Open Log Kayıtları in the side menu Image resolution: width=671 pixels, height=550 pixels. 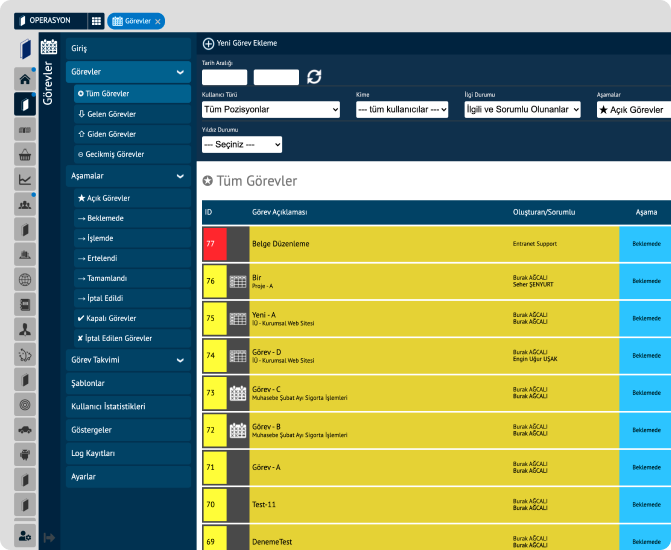128,453
